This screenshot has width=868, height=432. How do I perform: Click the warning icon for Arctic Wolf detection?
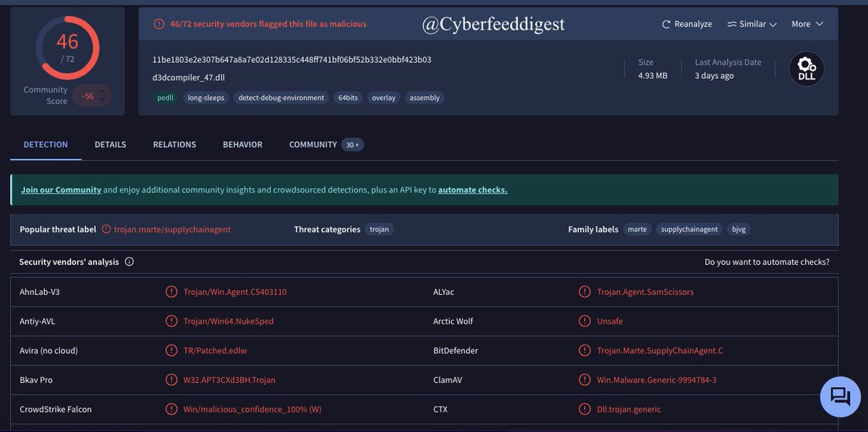click(584, 321)
